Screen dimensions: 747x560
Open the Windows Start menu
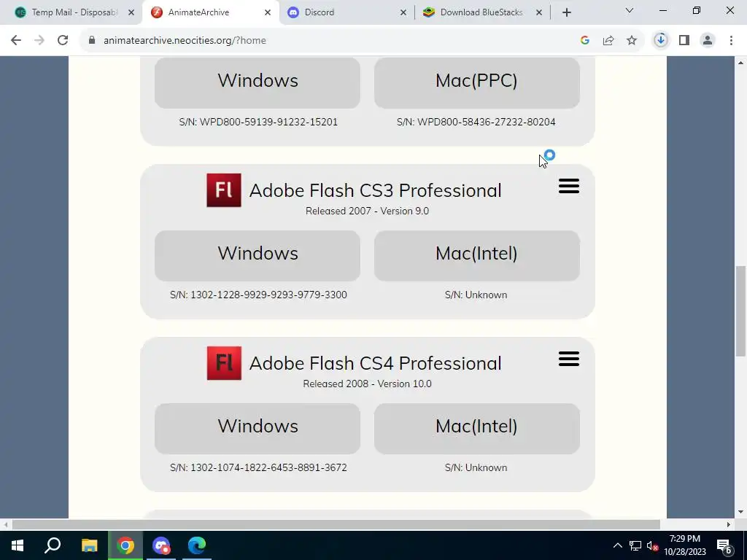(18, 545)
